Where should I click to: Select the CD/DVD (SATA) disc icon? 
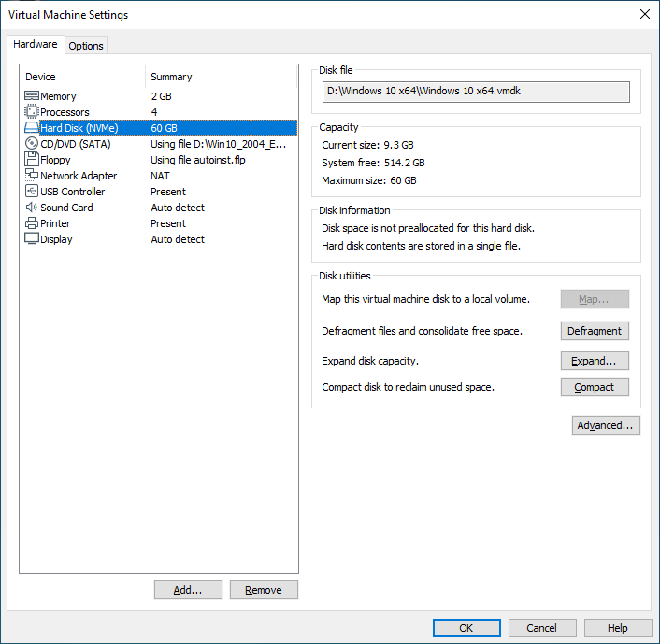pos(31,144)
